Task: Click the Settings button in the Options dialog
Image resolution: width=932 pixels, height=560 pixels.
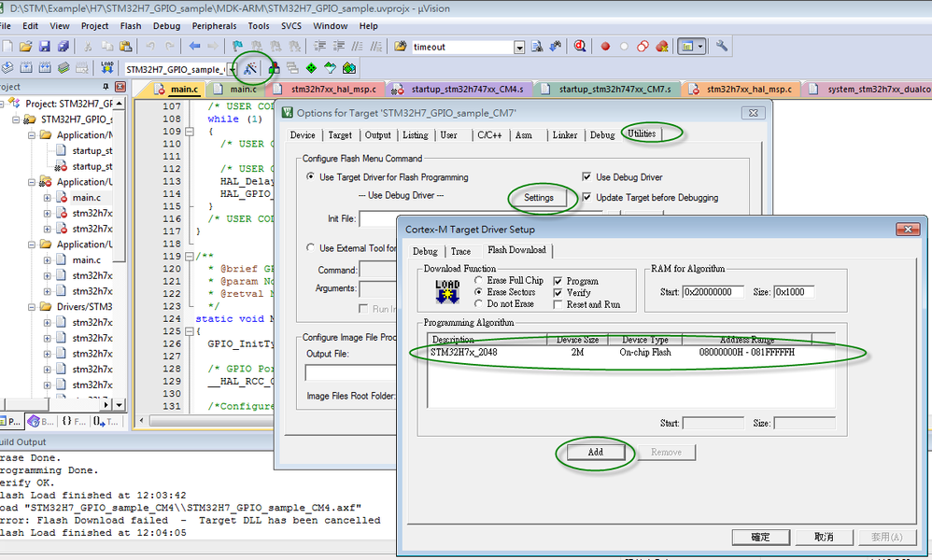Action: (x=539, y=198)
